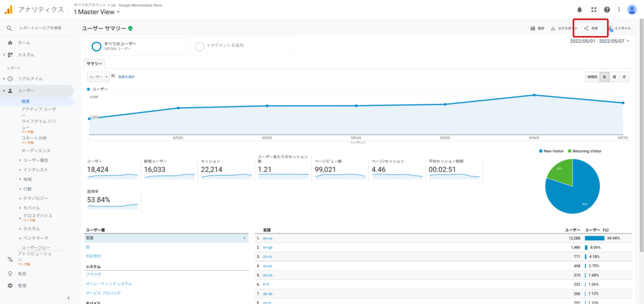
Task: Click the search reports and help field
Action: point(40,28)
